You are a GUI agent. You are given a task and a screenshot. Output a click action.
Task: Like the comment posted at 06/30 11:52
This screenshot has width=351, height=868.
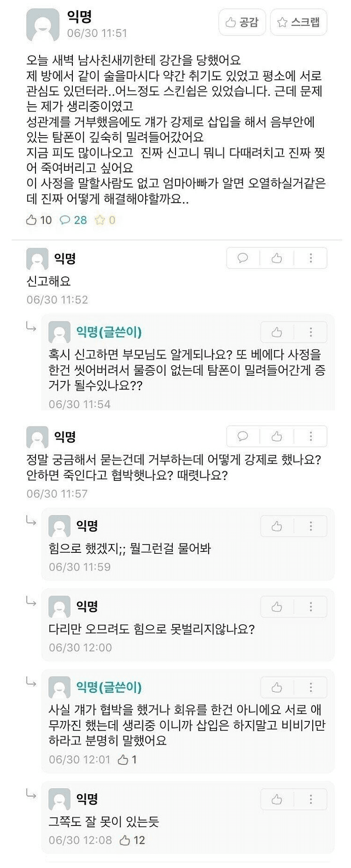[x=277, y=258]
